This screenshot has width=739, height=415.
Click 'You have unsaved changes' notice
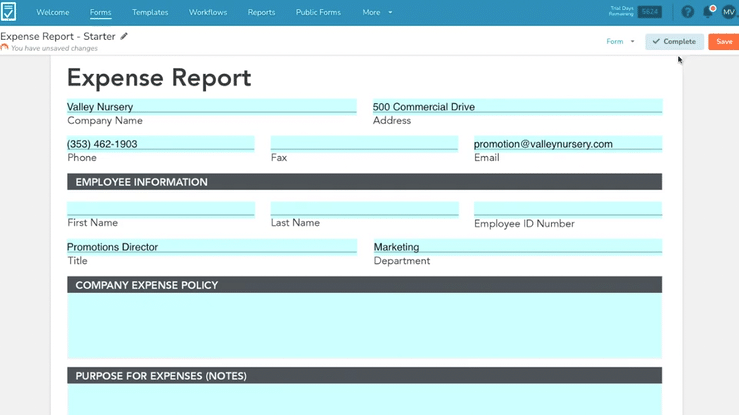click(x=54, y=48)
